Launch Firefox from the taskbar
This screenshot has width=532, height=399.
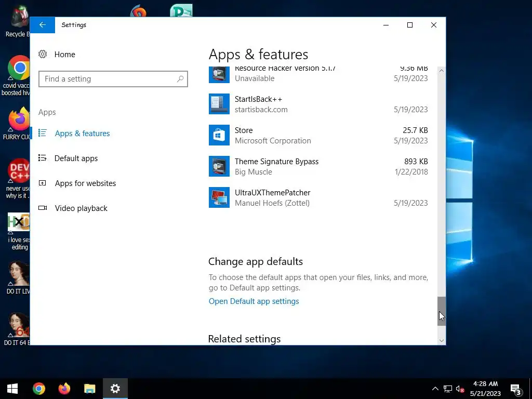click(x=64, y=389)
